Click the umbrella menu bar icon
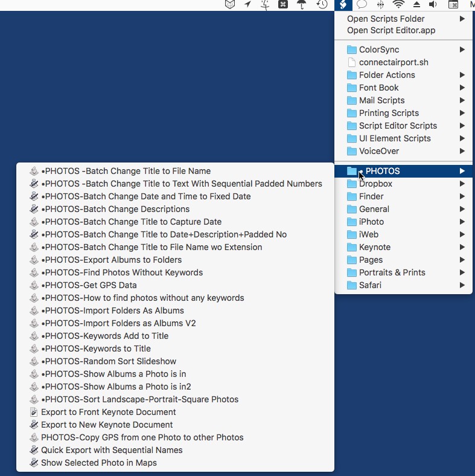 [x=302, y=5]
